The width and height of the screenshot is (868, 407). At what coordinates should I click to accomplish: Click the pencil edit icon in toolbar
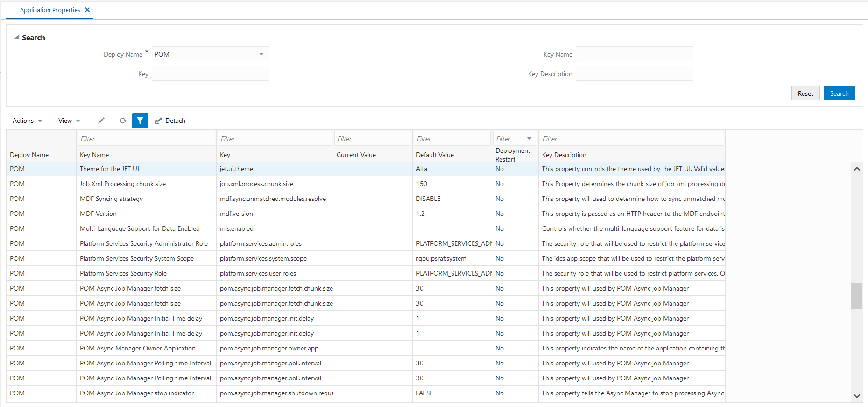tap(101, 121)
